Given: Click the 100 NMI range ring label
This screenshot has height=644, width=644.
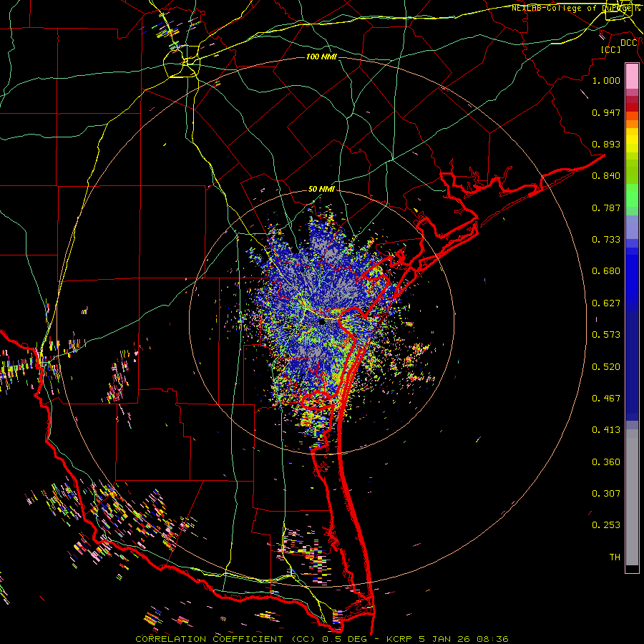Looking at the screenshot, I should (x=321, y=57).
